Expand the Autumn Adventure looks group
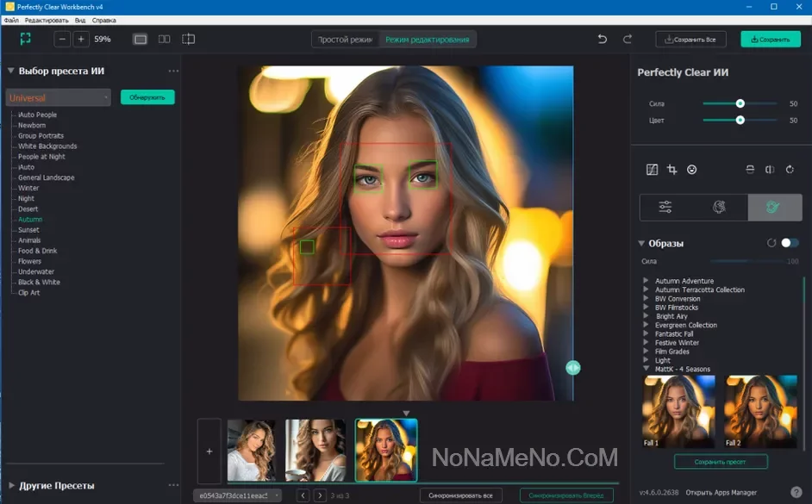Screen dimensions: 812x504 (x=646, y=281)
